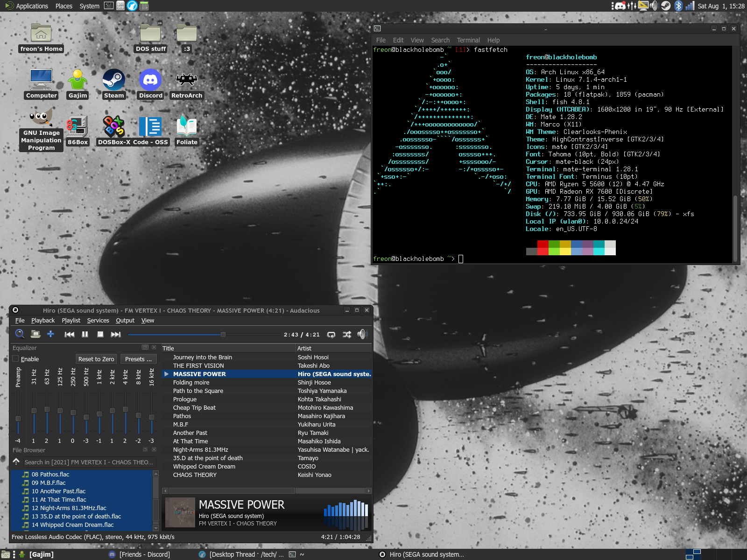This screenshot has height=560, width=747.
Task: Select 'Cheap Trip Beat' in the playlist
Action: point(267,408)
